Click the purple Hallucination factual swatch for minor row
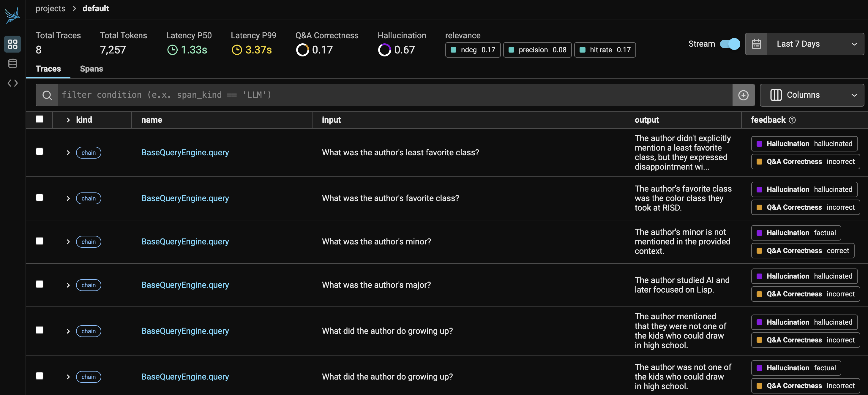Viewport: 868px width, 395px height. 760,233
